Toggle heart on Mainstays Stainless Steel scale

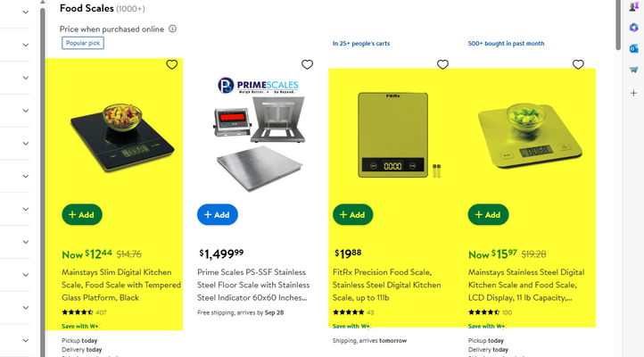[578, 64]
